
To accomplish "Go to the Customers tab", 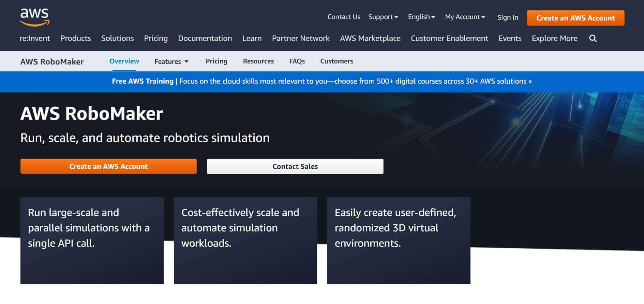I will coord(336,61).
